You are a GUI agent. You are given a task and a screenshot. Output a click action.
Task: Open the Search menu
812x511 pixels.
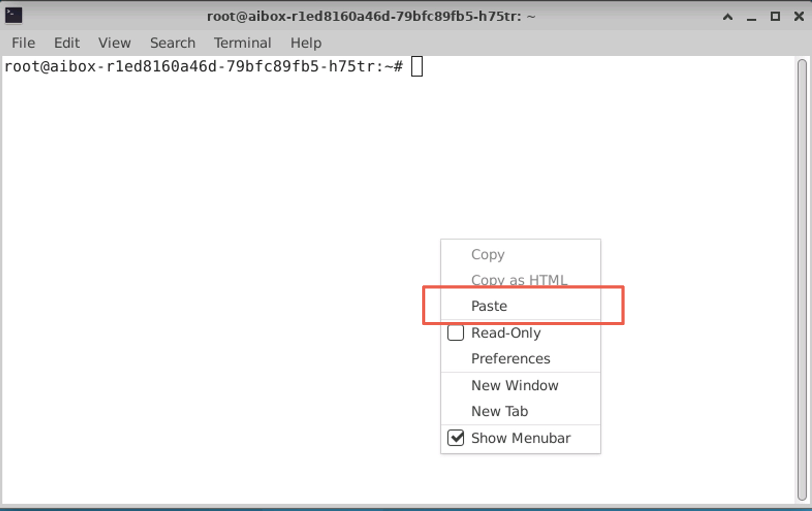point(173,43)
